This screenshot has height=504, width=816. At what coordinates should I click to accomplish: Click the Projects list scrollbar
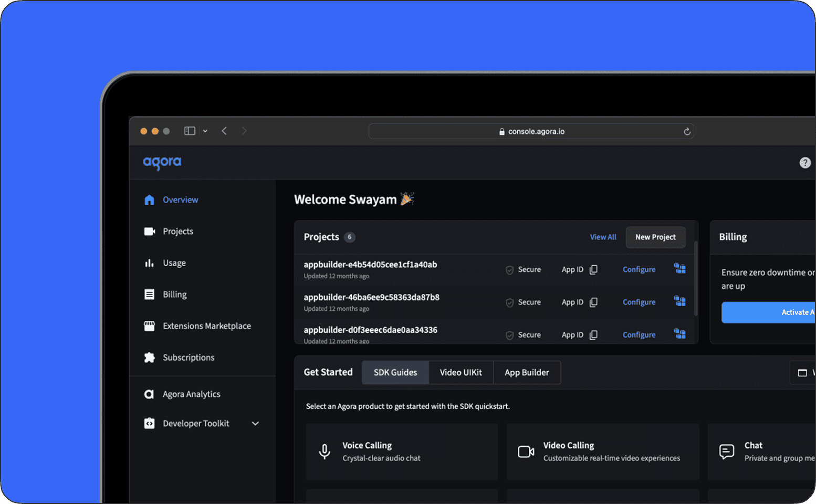tap(696, 278)
